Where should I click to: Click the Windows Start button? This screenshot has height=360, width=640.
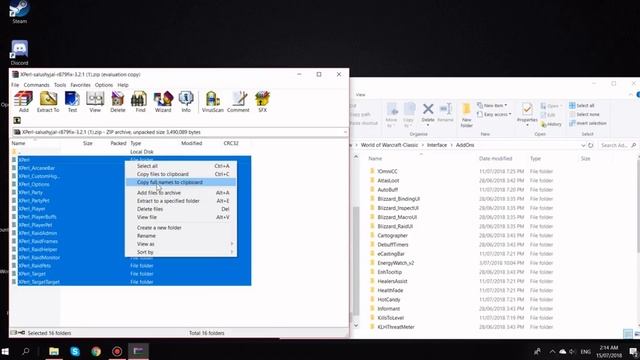[x=5, y=351]
